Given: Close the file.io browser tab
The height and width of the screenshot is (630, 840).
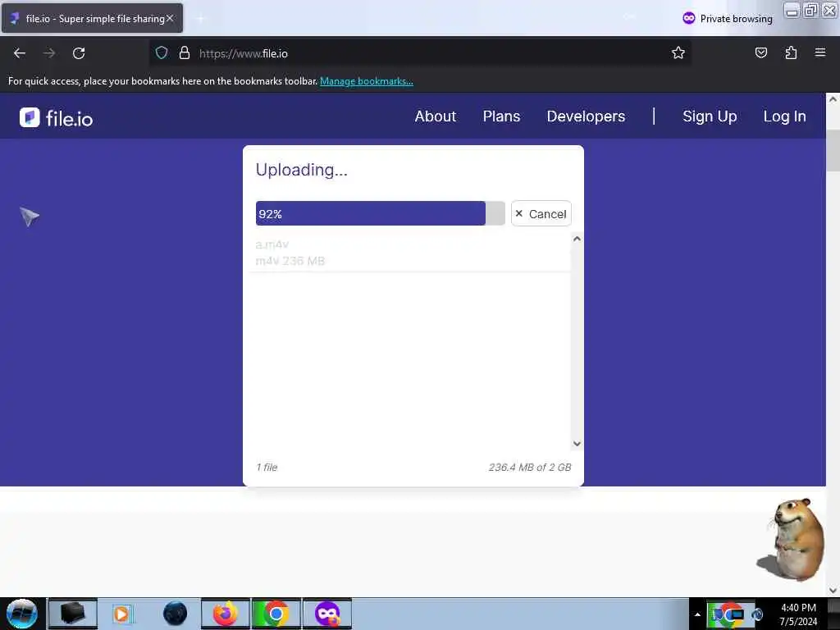Looking at the screenshot, I should (x=170, y=18).
